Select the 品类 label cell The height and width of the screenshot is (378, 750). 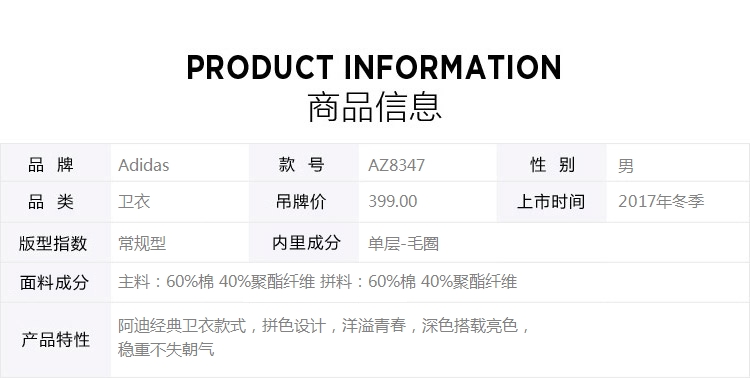tap(55, 202)
